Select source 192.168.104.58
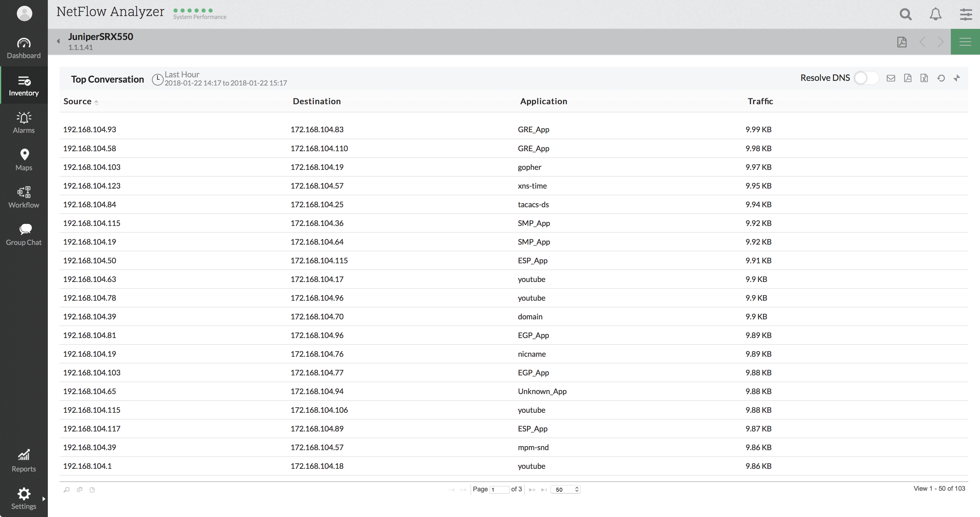This screenshot has width=980, height=517. click(90, 149)
